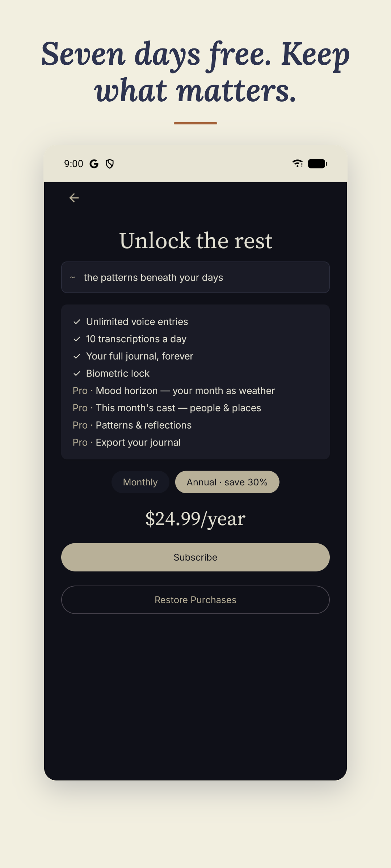391x868 pixels.
Task: Tap the battery icon
Action: [x=318, y=164]
